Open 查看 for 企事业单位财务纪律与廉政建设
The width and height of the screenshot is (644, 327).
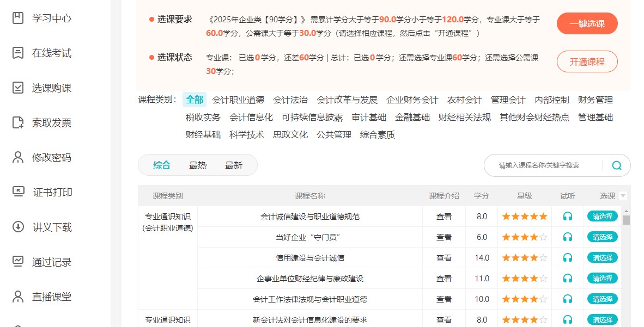[x=443, y=278]
